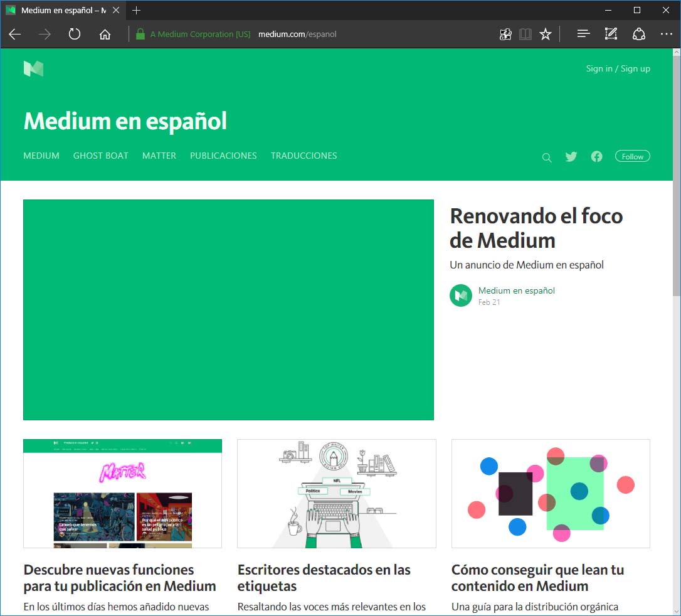This screenshot has width=681, height=616.
Task: Open the Facebook icon in header
Action: coord(597,156)
